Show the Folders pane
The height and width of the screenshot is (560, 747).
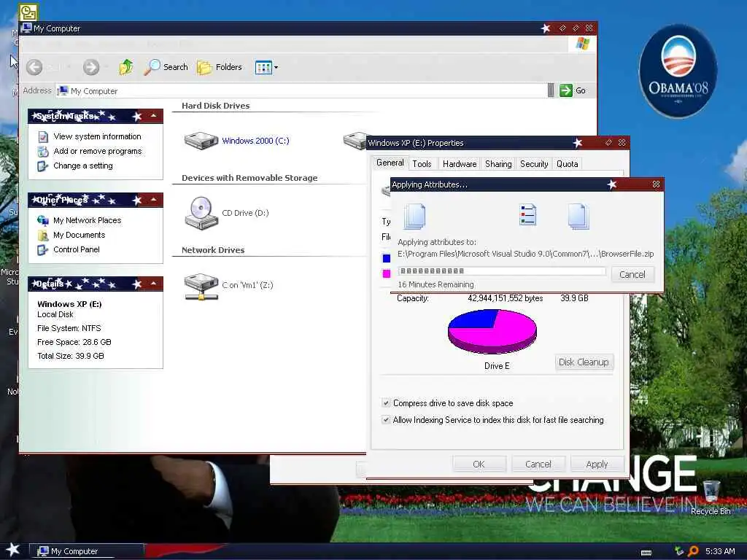pyautogui.click(x=220, y=67)
